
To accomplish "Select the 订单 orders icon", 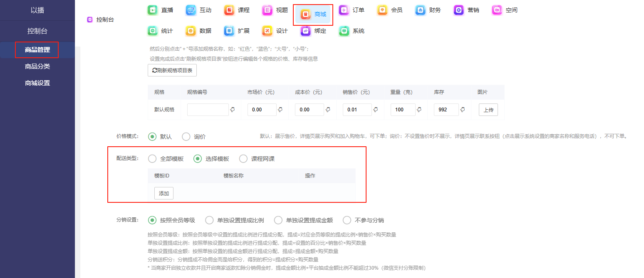I will click(x=344, y=10).
